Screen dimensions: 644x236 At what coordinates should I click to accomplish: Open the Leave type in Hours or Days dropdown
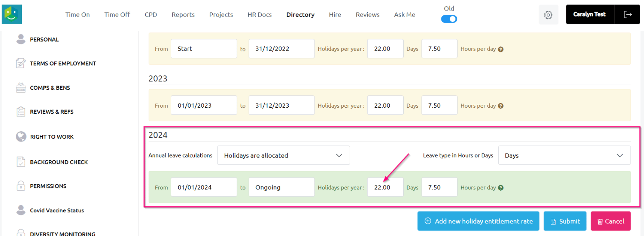[564, 155]
